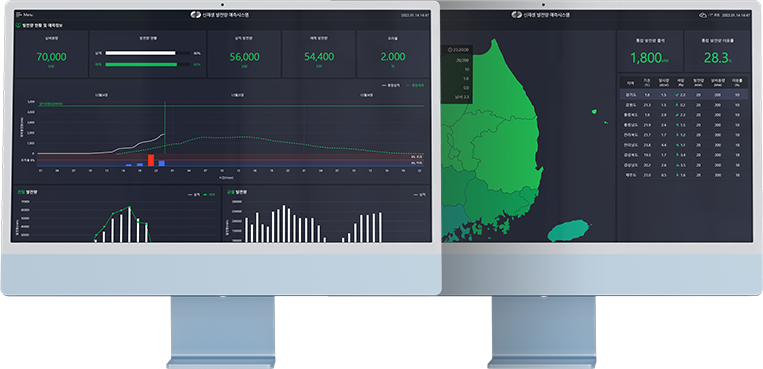Toggle the green legend entry of main chart
Viewport: 763px width, 369px height.
click(415, 85)
